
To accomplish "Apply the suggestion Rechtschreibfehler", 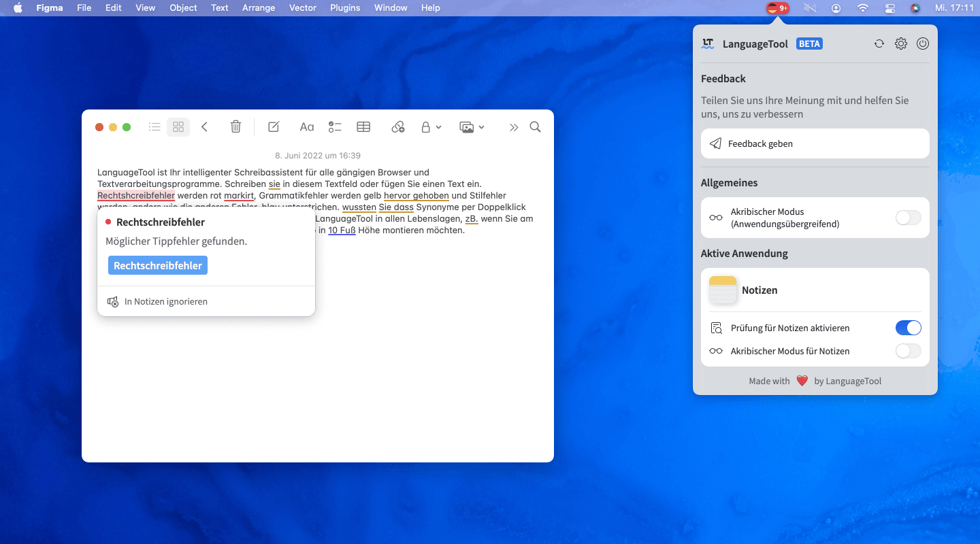I will coord(158,265).
